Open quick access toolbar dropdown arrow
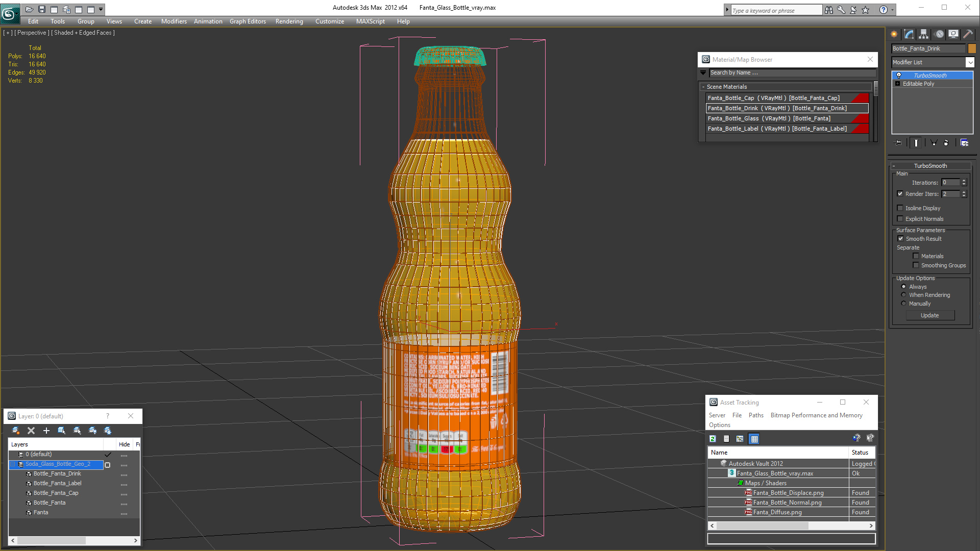The image size is (980, 551). 101,9
